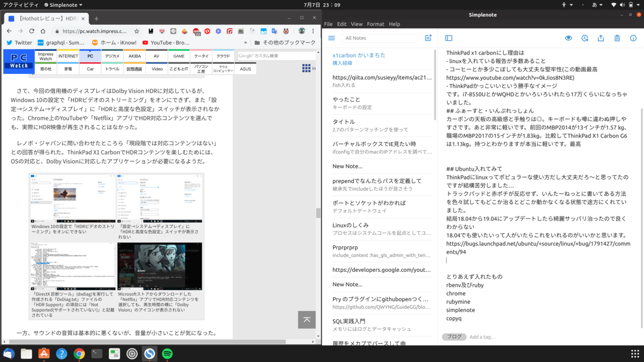
Task: Open Terminal from the dock
Action: [97, 353]
